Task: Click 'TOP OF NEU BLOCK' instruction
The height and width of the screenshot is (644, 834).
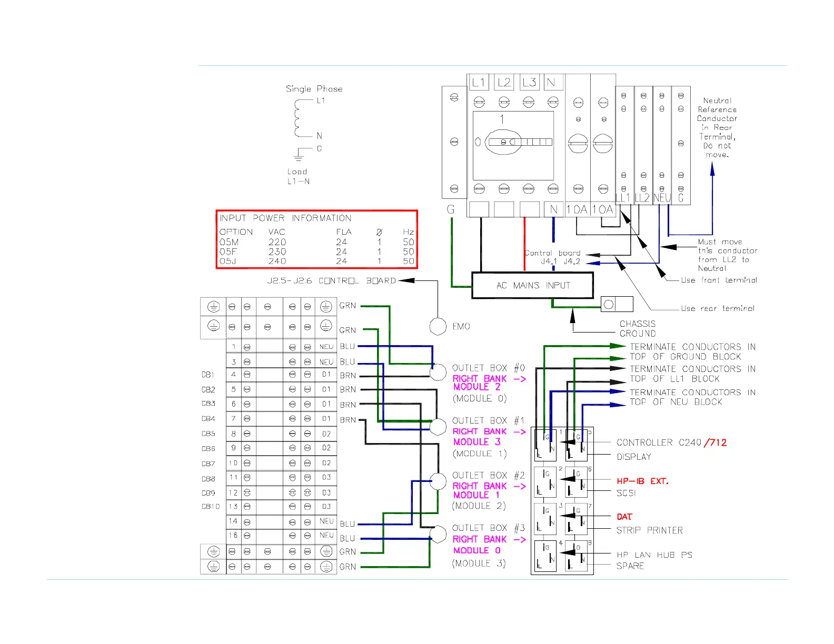Action: click(x=676, y=402)
